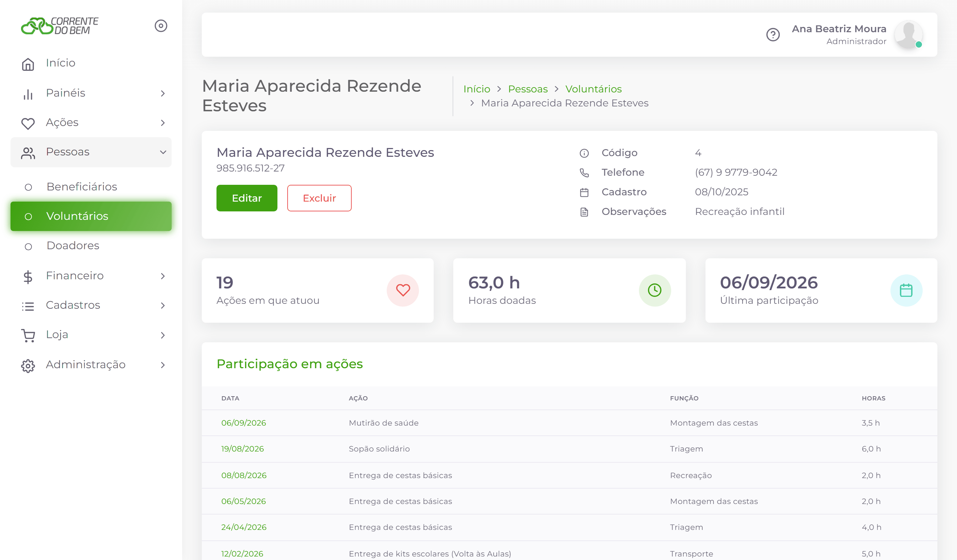957x560 pixels.
Task: Expand the Painéis menu chevron
Action: click(163, 93)
